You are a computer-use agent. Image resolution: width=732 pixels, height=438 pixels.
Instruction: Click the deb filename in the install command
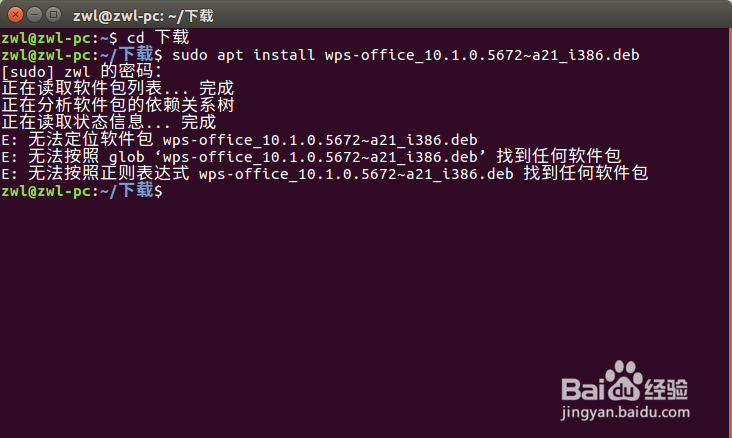click(482, 55)
